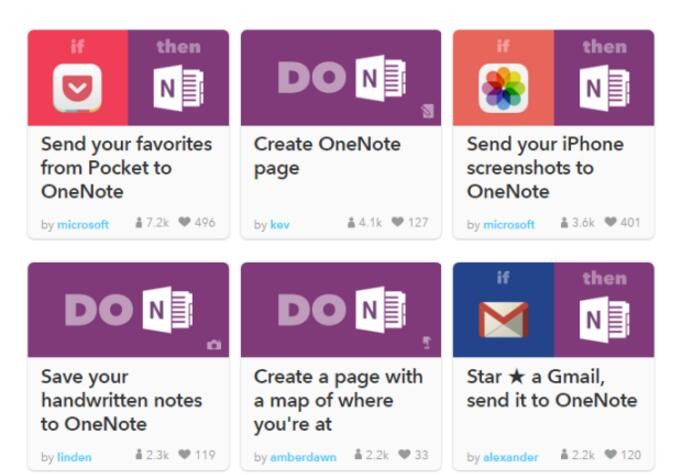Viewport: 686px width, 475px height.
Task: Open 'Send your favorites from Pocket to OneNote' title
Action: pos(126,168)
